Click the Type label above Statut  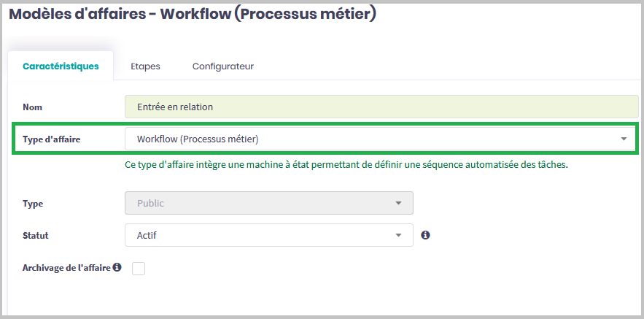tap(33, 203)
